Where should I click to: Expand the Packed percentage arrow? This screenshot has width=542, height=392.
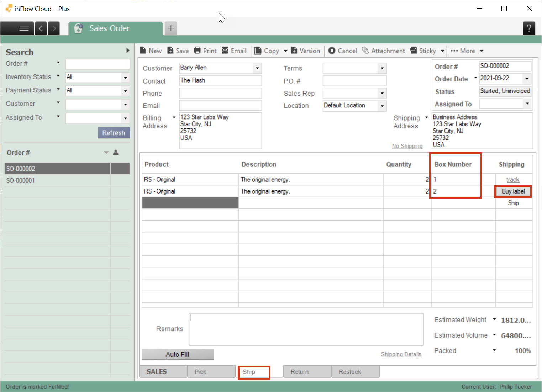(494, 350)
